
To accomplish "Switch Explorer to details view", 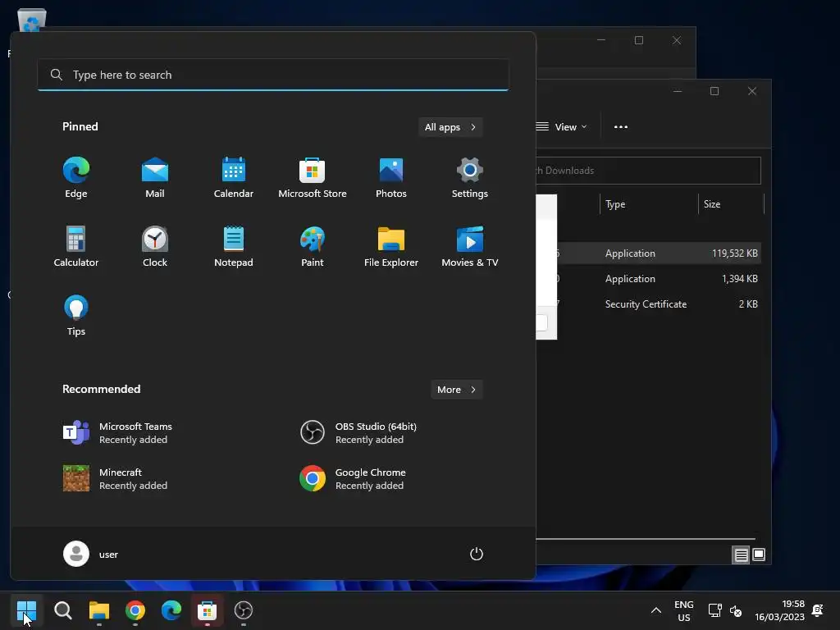I will [741, 555].
